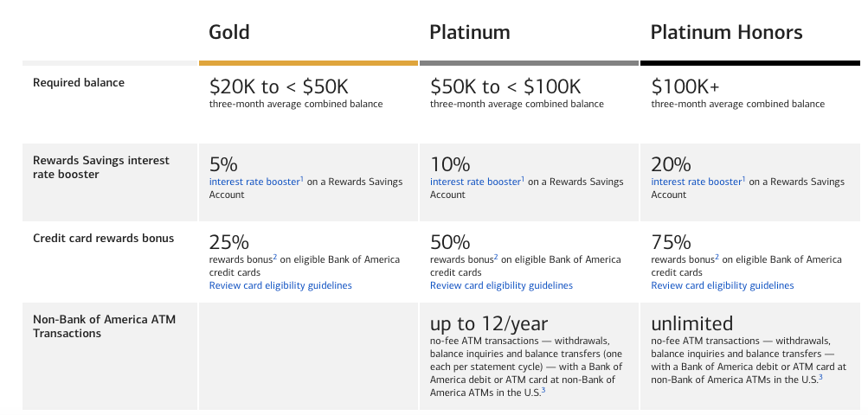Open footnote 2 beside Platinum Honors rewards bonus
The height and width of the screenshot is (415, 868).
[x=716, y=258]
